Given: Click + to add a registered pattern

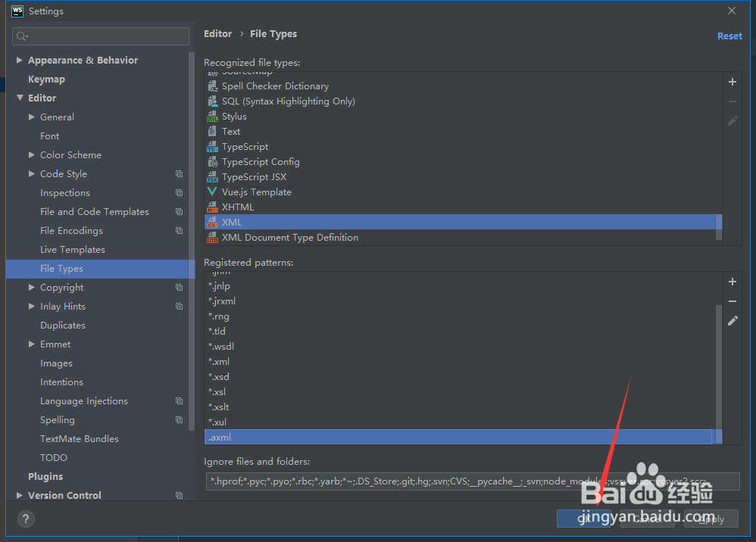Looking at the screenshot, I should (x=732, y=282).
